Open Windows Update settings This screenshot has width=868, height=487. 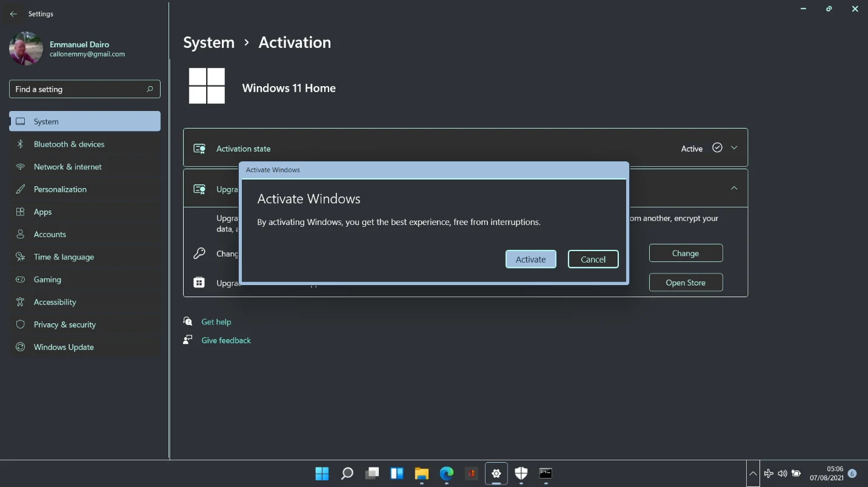click(x=85, y=347)
